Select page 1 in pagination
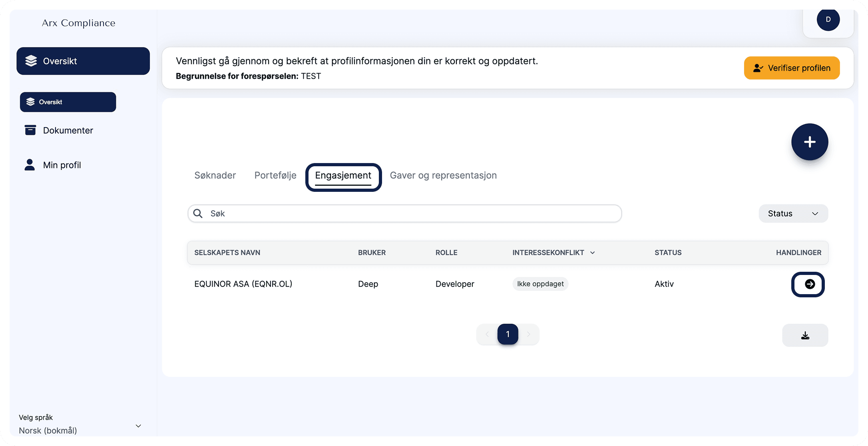This screenshot has width=868, height=446. click(x=508, y=334)
